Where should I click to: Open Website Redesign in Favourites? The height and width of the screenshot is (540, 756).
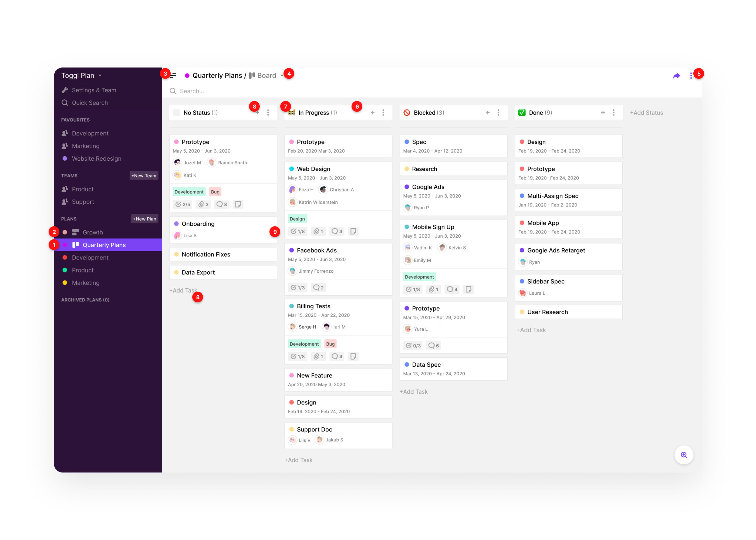coord(96,158)
